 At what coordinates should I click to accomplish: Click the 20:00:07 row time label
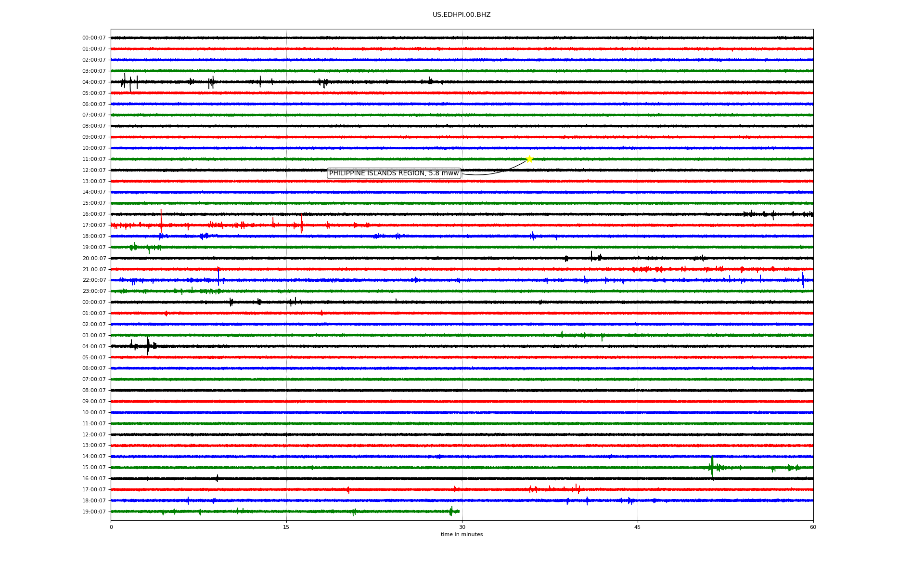[x=94, y=258]
